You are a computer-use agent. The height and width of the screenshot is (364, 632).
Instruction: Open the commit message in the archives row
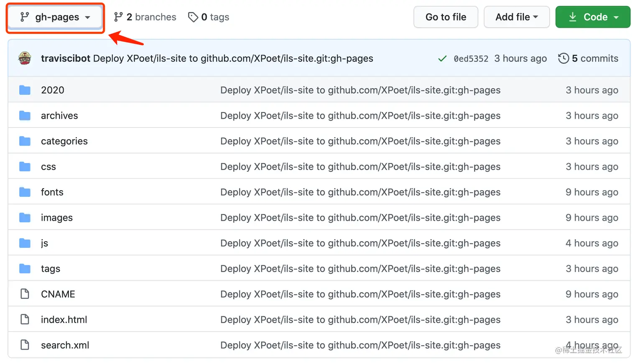point(360,116)
